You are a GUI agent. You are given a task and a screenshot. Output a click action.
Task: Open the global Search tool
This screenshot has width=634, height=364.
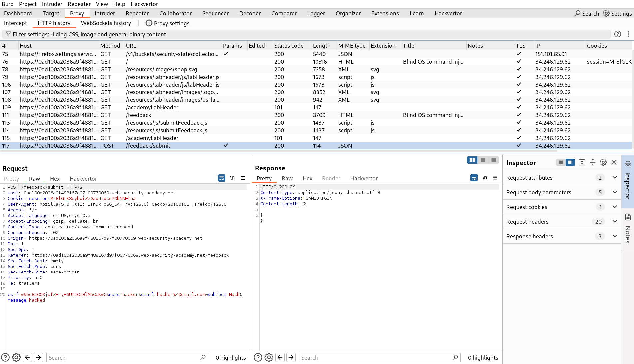587,13
